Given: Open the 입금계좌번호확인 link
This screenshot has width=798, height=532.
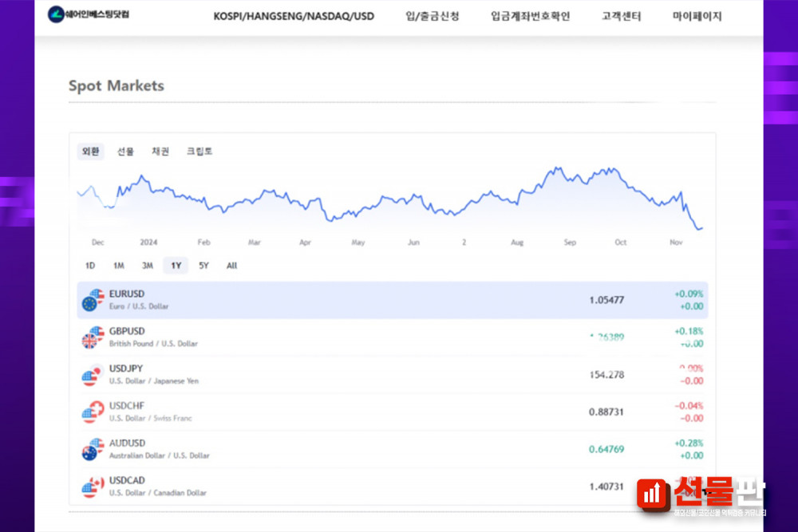Looking at the screenshot, I should pyautogui.click(x=531, y=16).
